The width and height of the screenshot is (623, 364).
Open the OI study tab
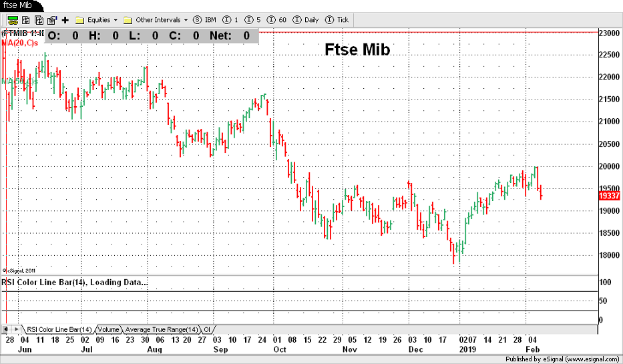207,329
